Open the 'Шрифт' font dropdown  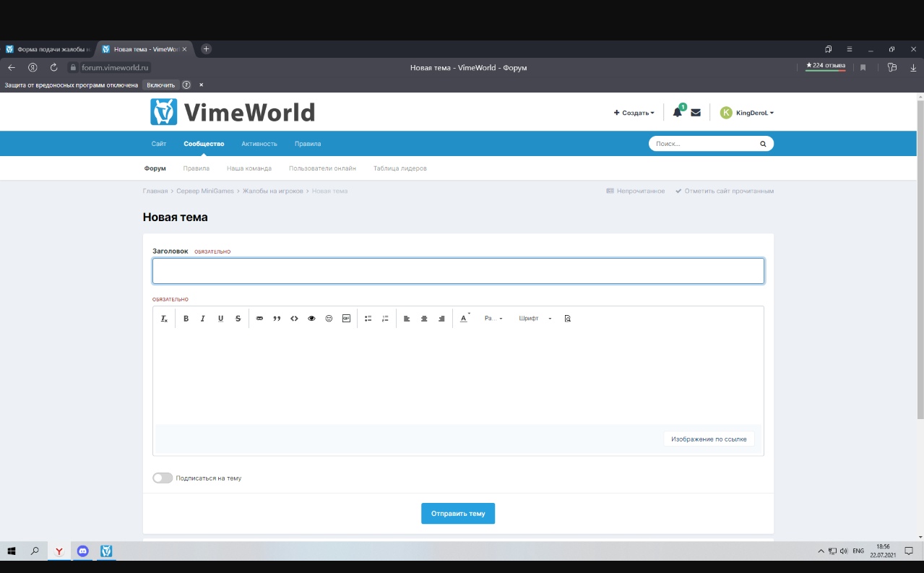point(535,319)
